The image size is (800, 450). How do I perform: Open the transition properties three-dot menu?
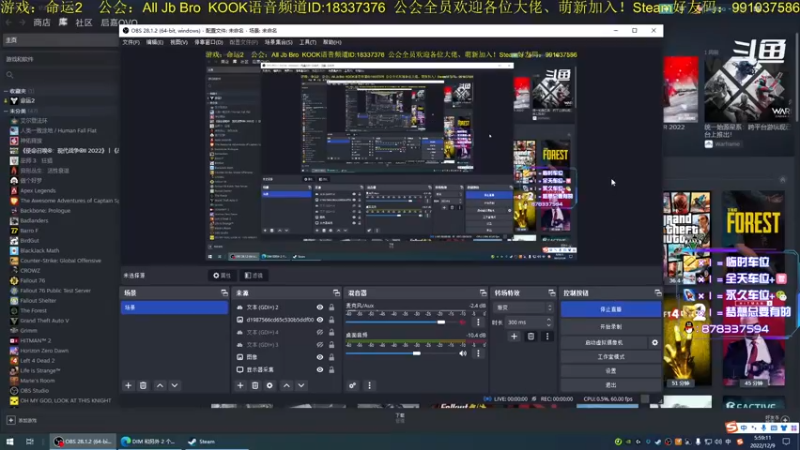pyautogui.click(x=547, y=336)
